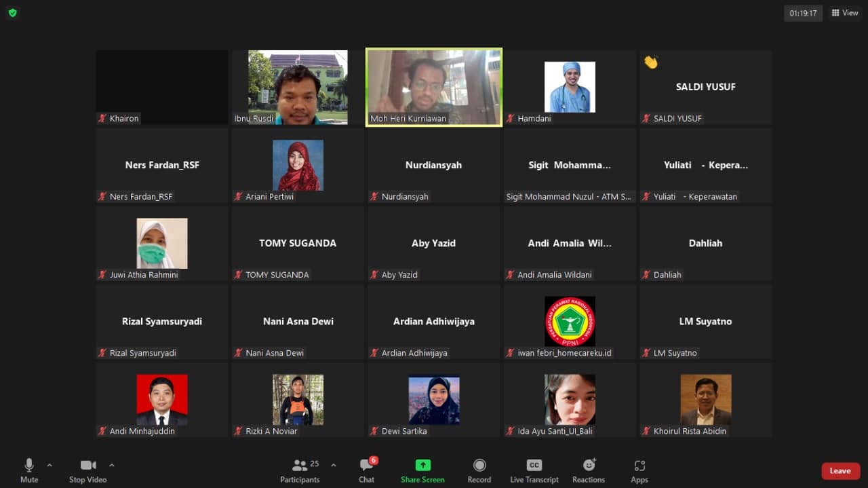868x488 pixels.
Task: Select Moh Heri Kurniawan's video tile
Action: coord(434,87)
